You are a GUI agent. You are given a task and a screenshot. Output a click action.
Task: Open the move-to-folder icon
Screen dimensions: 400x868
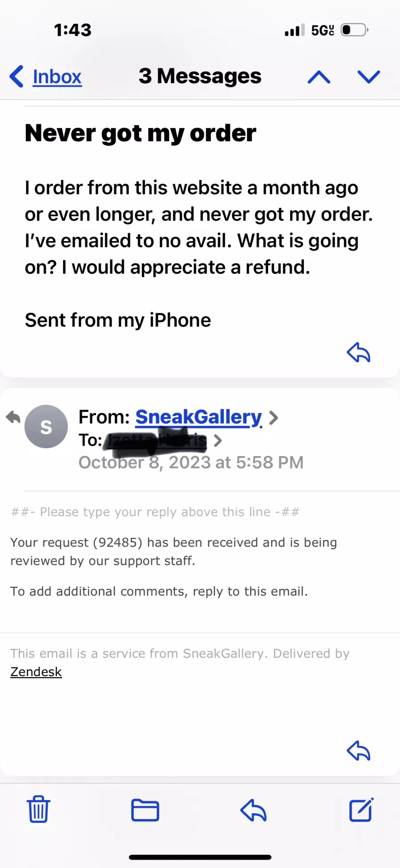(145, 810)
